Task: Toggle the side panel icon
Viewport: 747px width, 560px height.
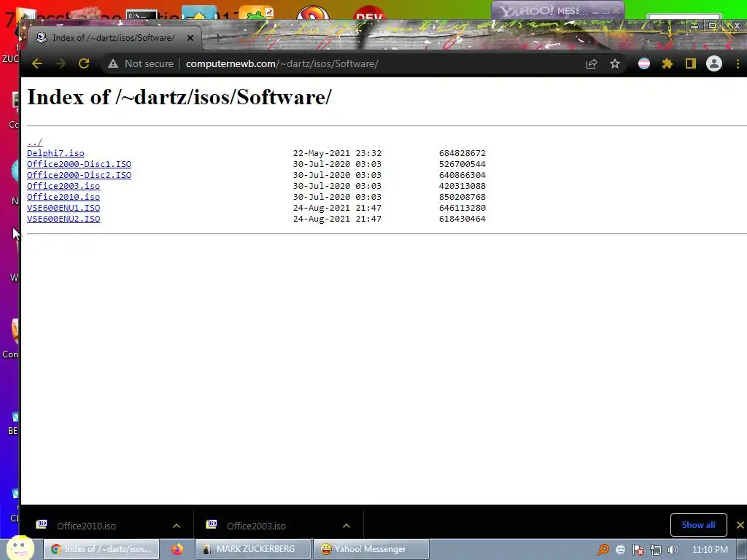Action: [691, 64]
